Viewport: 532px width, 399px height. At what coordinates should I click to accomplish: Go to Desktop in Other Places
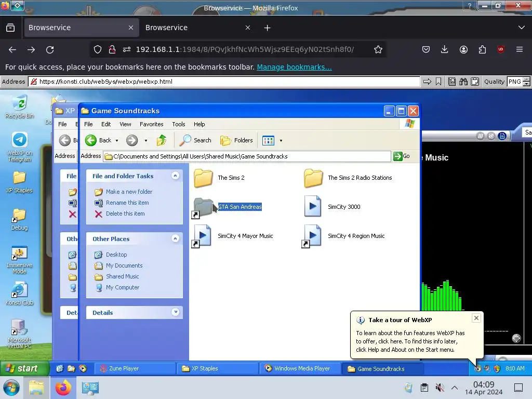111,255
